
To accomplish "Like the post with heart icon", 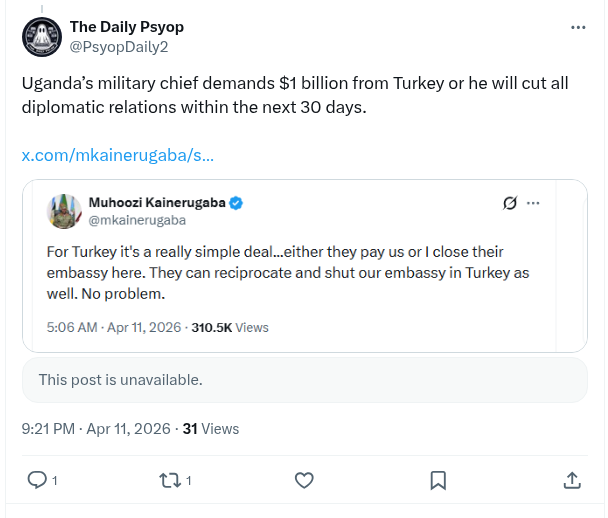I will 304,480.
